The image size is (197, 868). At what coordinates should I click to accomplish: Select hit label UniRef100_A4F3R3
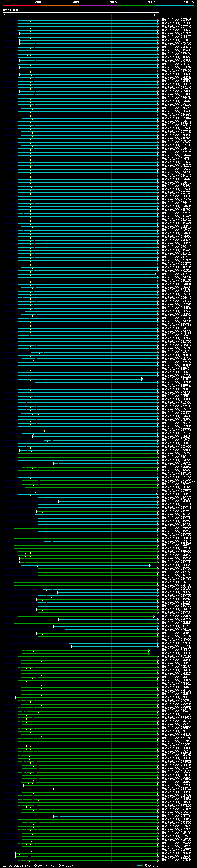(177, 139)
